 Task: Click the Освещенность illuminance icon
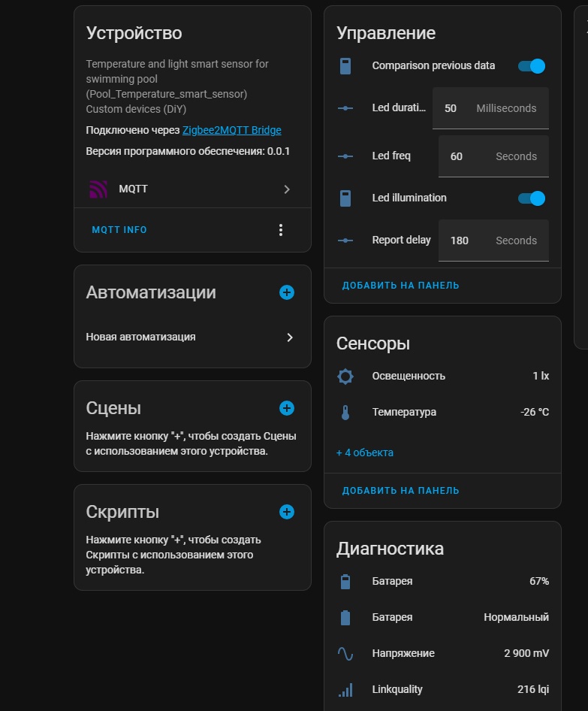click(345, 376)
